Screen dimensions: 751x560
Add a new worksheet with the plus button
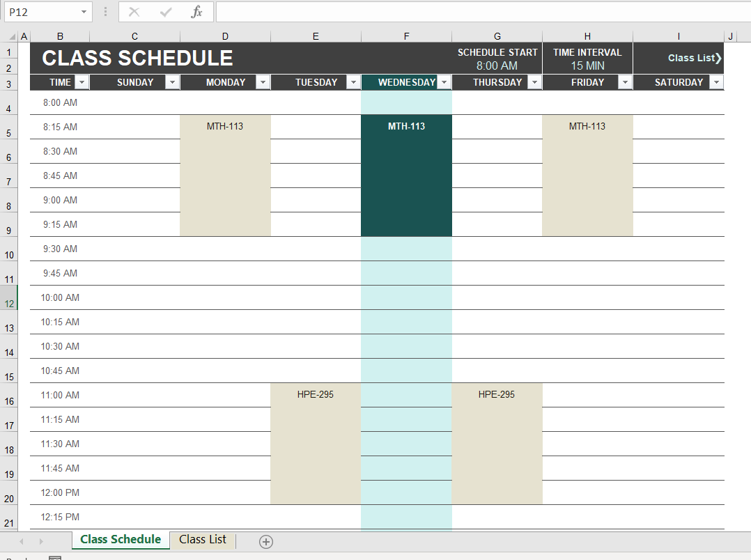(265, 540)
